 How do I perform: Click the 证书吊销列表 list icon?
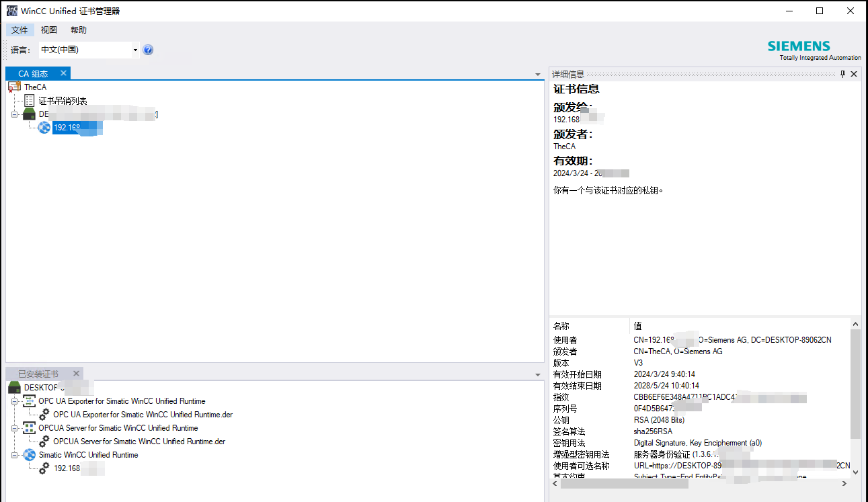click(29, 101)
